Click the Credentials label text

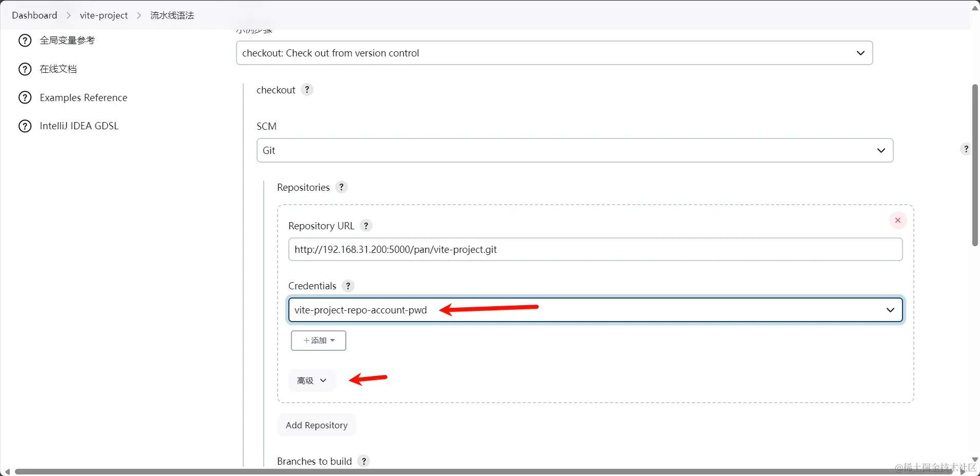312,286
